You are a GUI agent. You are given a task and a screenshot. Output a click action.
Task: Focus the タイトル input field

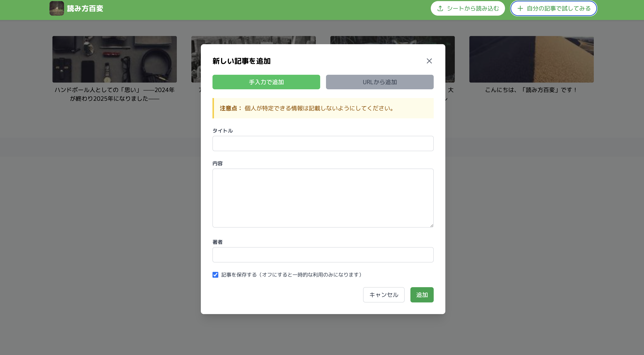click(323, 143)
